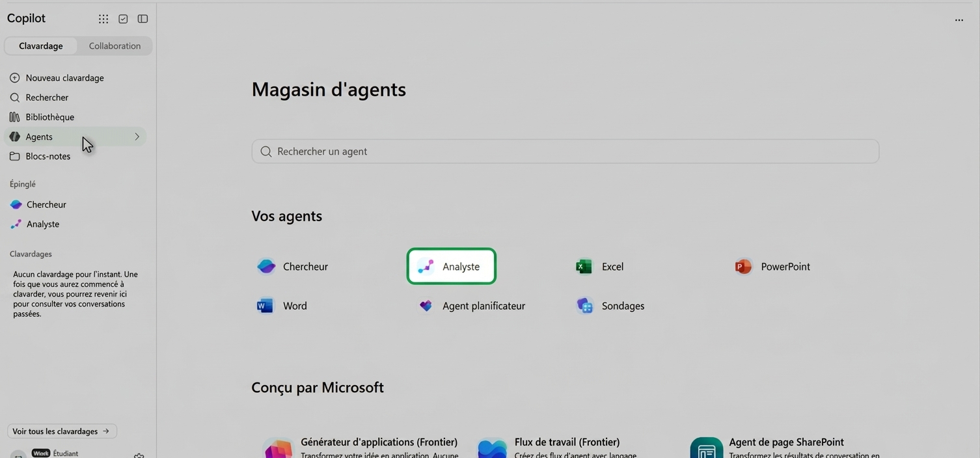Click the Excel agent icon
980x458 pixels.
[584, 266]
